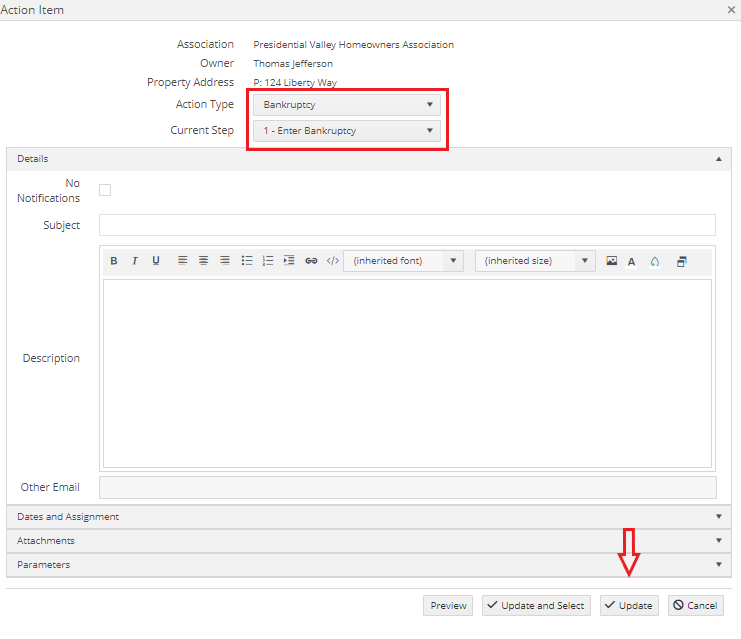Click into the Subject text field
Screen dimensions: 741x639
click(407, 225)
